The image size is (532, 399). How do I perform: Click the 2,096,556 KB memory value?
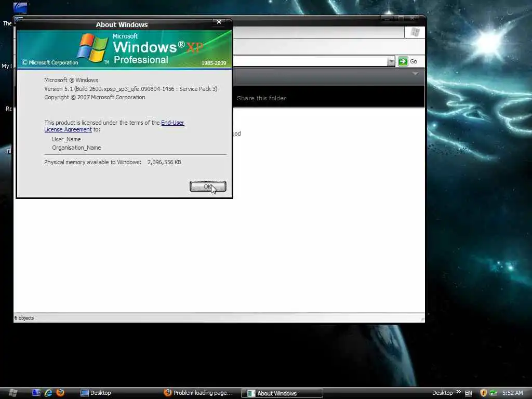tap(164, 162)
